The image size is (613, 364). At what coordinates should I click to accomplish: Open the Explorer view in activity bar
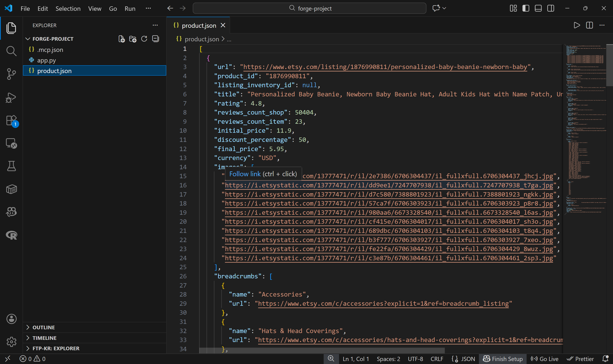click(11, 28)
